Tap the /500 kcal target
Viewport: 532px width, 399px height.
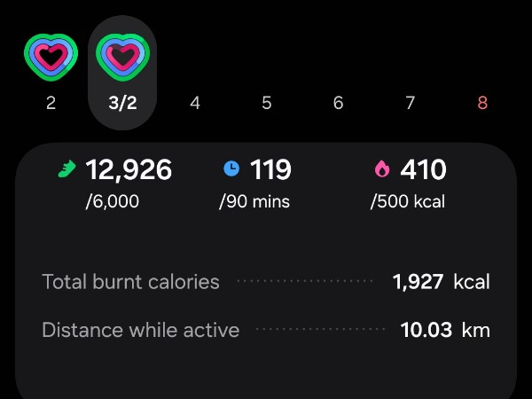[x=408, y=201]
